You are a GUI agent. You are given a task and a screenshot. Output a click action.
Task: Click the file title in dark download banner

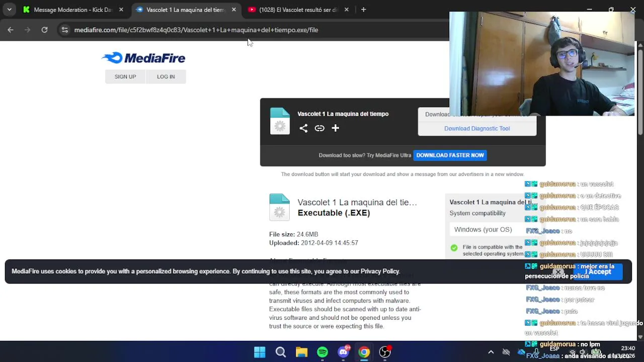point(343,114)
